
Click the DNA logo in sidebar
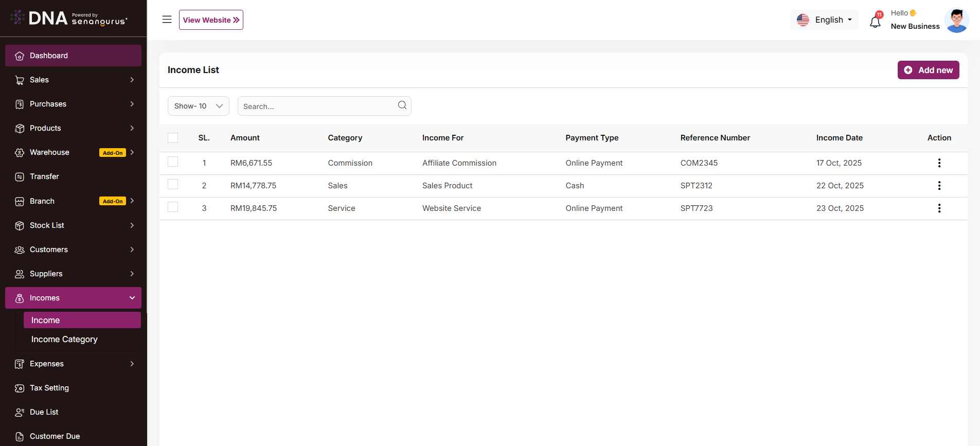(69, 19)
